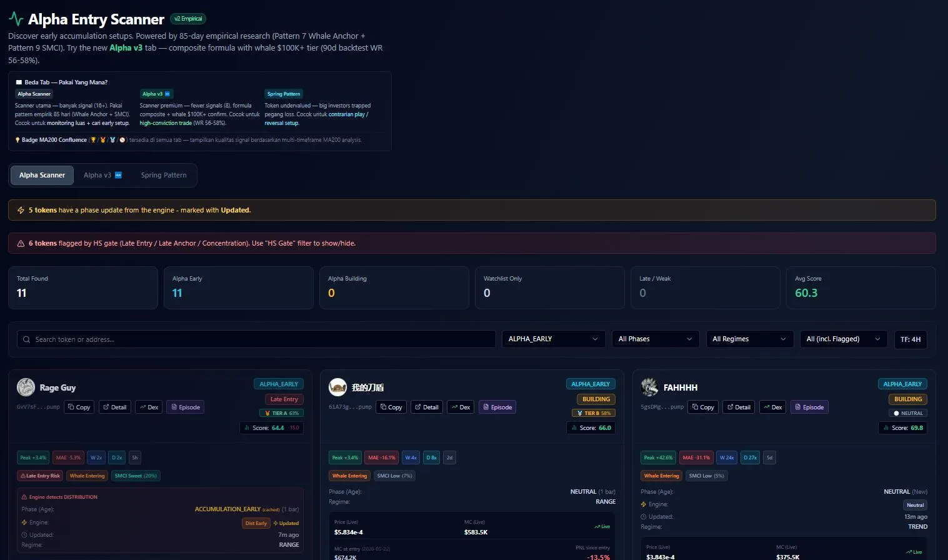Click the BUILDING badge on 我的刀盾 card

596,399
